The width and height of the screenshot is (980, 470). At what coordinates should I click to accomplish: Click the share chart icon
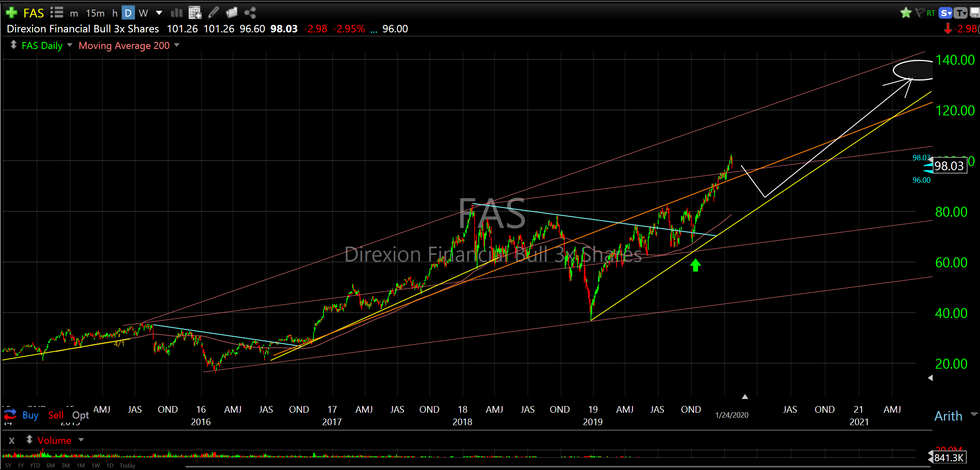tap(250, 13)
